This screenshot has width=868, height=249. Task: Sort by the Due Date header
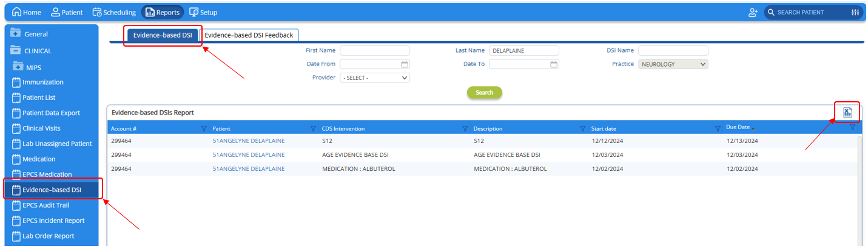pos(738,127)
